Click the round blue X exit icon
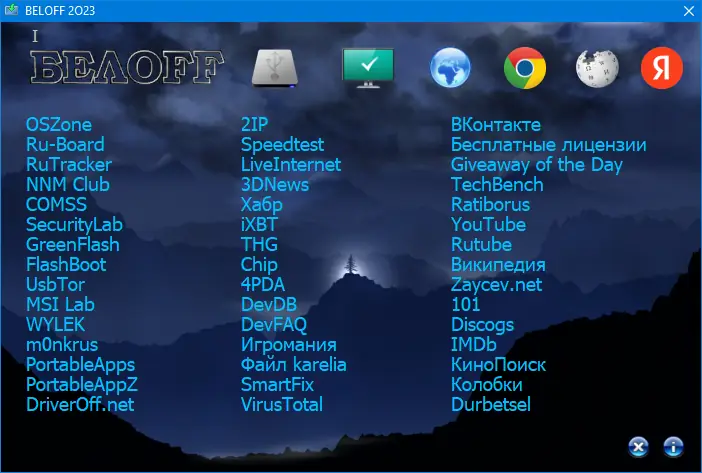The image size is (702, 473). pos(638,447)
